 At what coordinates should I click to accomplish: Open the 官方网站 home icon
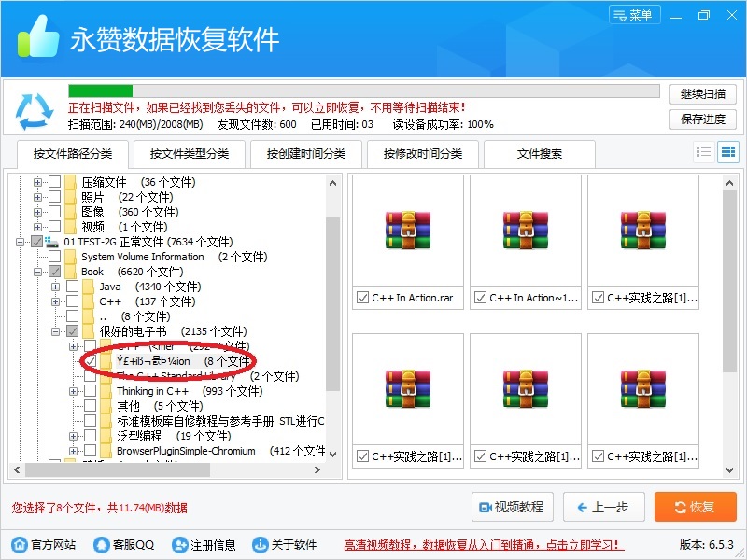(19, 545)
